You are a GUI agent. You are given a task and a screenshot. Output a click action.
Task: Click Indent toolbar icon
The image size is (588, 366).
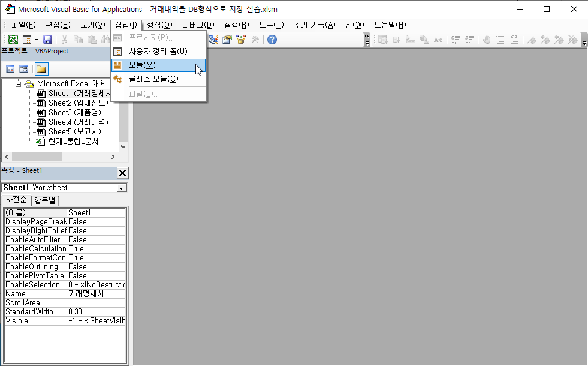[456, 40]
